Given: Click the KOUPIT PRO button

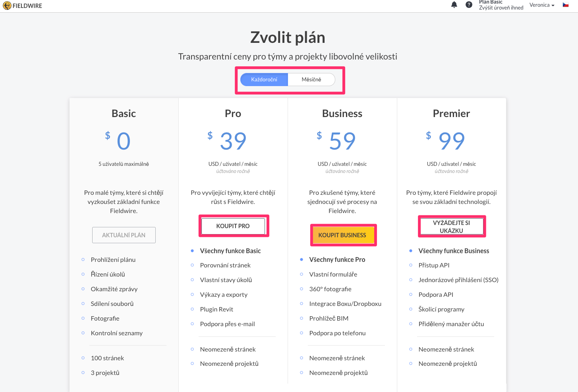Looking at the screenshot, I should 233,226.
